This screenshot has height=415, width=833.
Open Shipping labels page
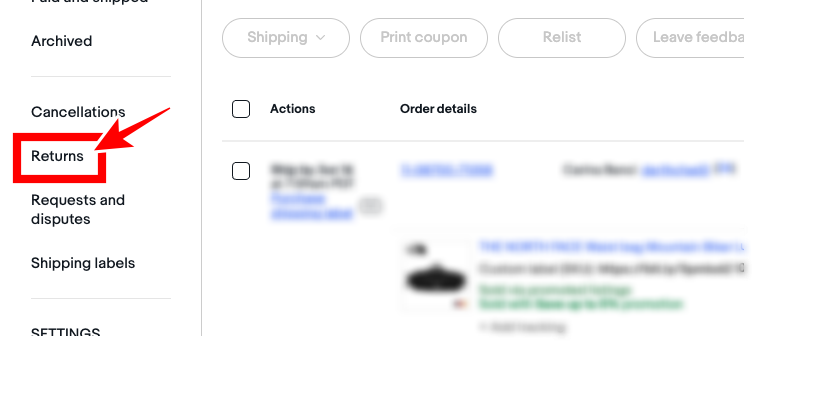[x=83, y=263]
